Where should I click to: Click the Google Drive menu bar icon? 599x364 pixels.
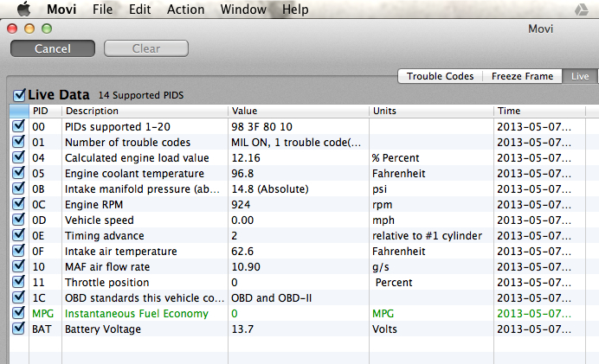[580, 10]
